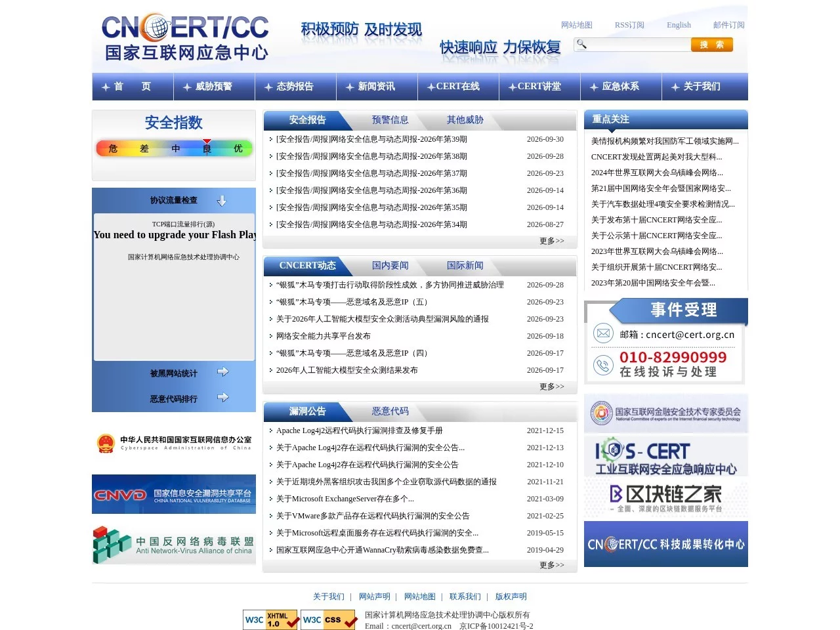
Task: Open the CNCERT/CC 科技成果转化中心 banner
Action: pyautogui.click(x=666, y=544)
